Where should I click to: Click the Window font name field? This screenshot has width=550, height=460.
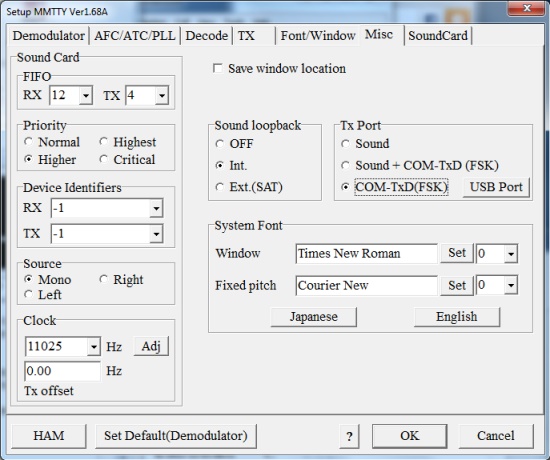click(x=367, y=253)
